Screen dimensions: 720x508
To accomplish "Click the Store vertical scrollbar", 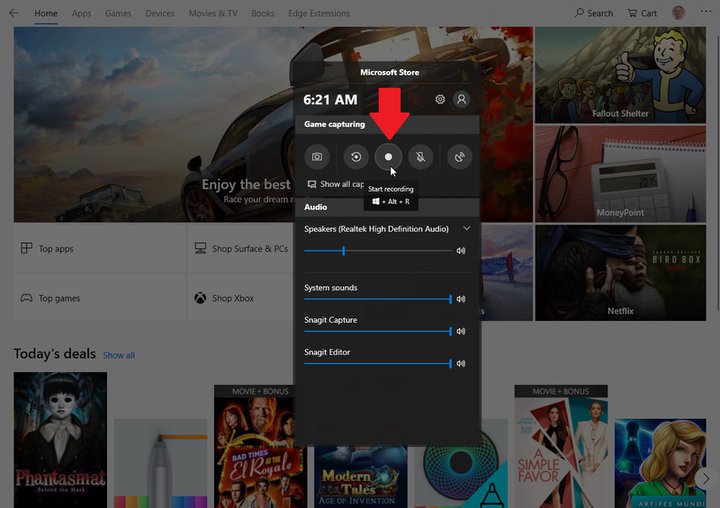I will 717,172.
